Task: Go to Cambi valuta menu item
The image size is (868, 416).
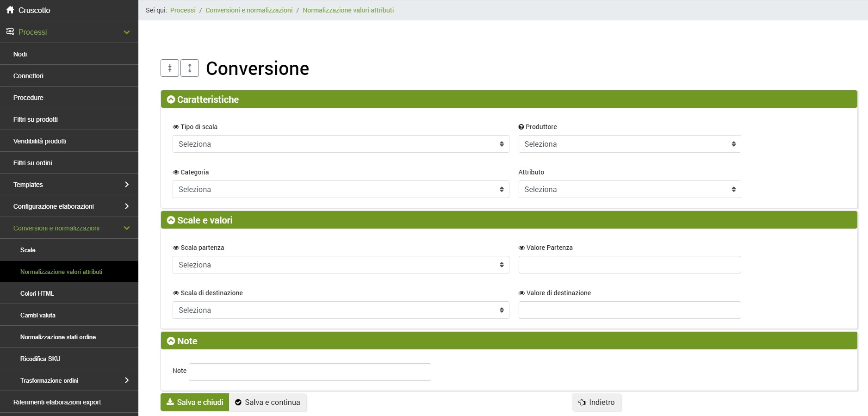Action: coord(38,315)
